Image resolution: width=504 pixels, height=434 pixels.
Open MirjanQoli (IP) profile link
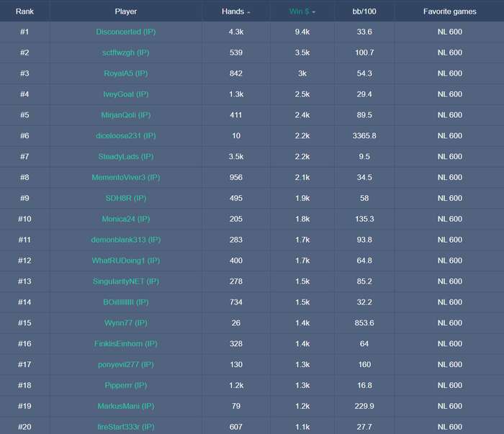[x=126, y=115]
